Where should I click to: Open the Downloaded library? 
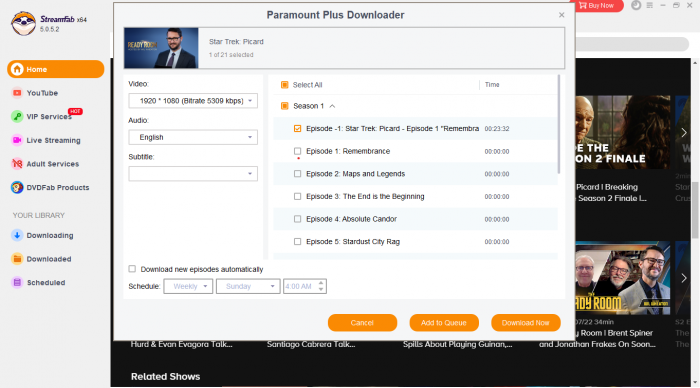(x=49, y=259)
